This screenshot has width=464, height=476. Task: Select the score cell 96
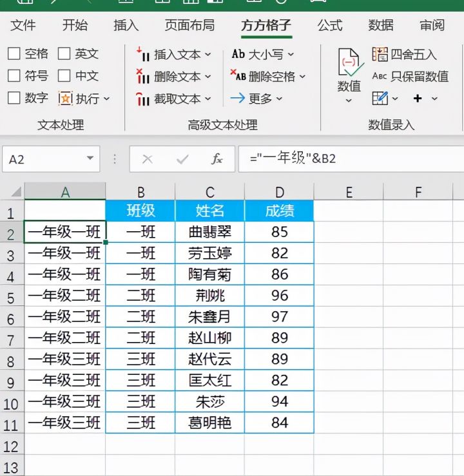pos(280,296)
